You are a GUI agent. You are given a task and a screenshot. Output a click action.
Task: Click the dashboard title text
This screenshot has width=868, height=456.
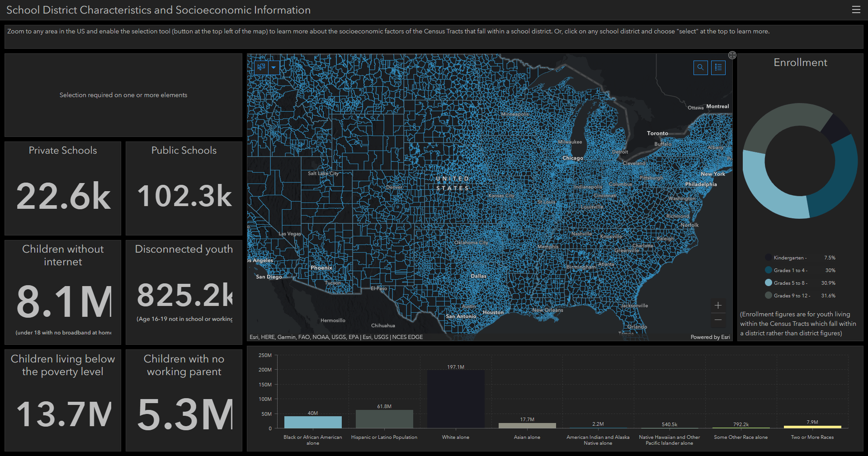coord(158,10)
